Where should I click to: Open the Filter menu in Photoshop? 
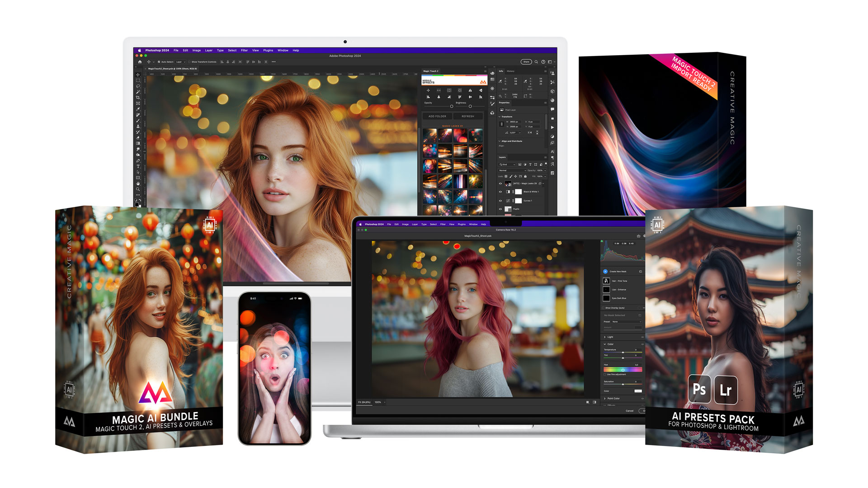[244, 50]
